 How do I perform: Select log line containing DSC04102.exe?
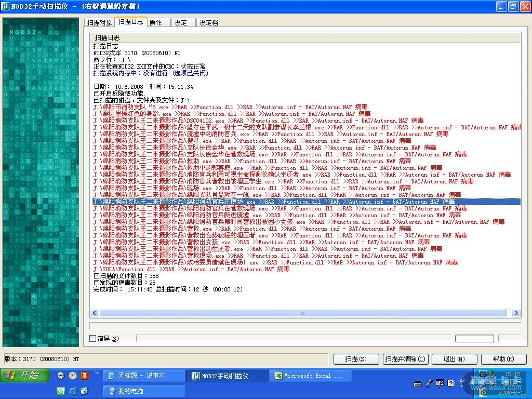259,121
